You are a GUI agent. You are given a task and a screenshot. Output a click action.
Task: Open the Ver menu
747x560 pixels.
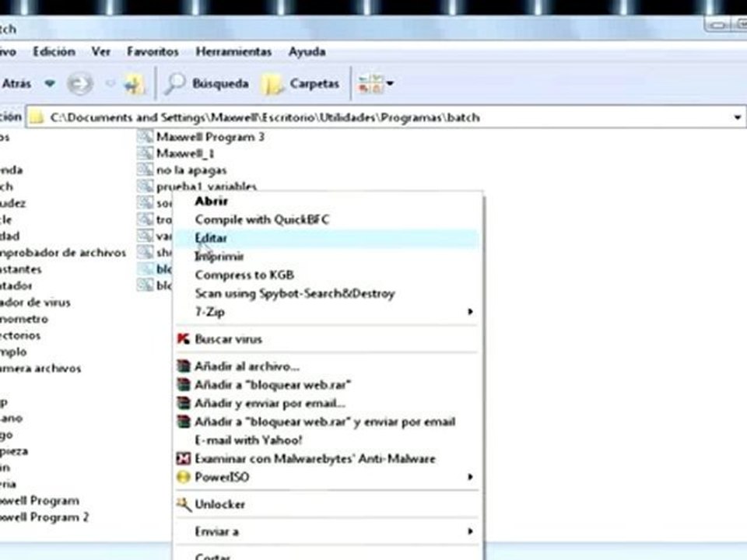click(x=101, y=51)
